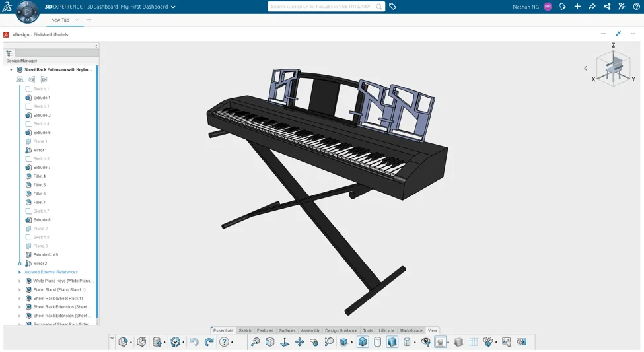Restore xDesign widget size icon
Screen dimensions: 644x352
pos(618,34)
